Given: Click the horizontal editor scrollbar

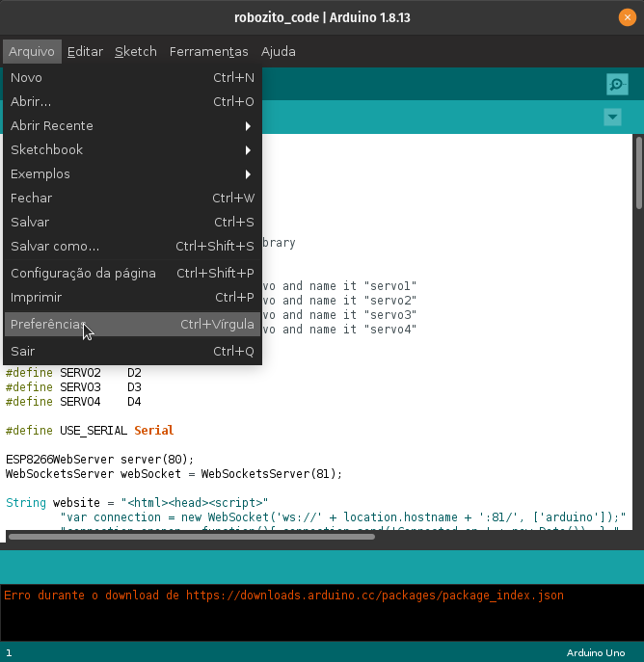Looking at the screenshot, I should (192, 537).
